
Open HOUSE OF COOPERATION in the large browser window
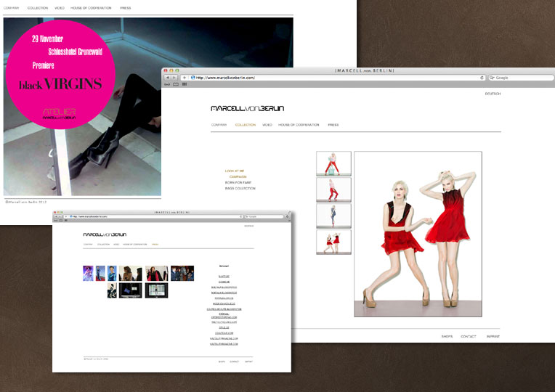pos(299,125)
